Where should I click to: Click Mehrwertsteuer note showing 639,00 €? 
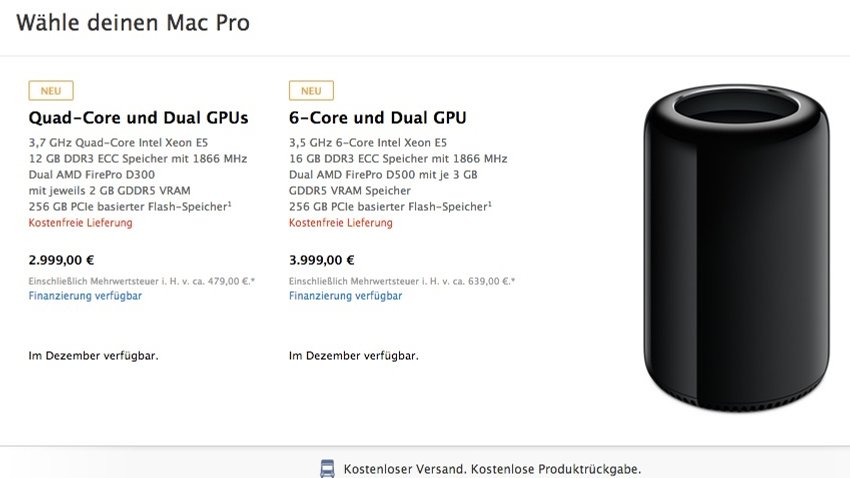402,281
